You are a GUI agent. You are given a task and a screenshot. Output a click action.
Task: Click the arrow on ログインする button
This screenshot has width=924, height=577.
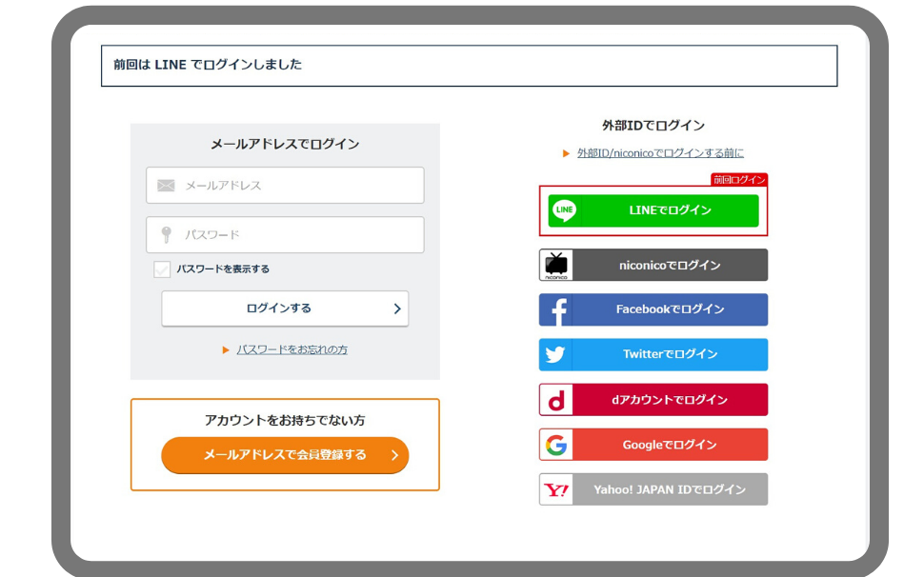pos(397,308)
